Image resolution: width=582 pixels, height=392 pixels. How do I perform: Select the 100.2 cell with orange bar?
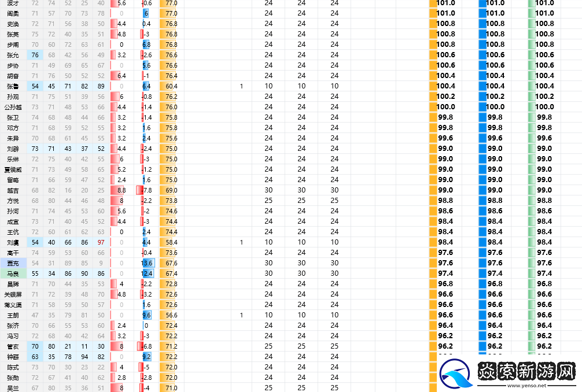(445, 97)
